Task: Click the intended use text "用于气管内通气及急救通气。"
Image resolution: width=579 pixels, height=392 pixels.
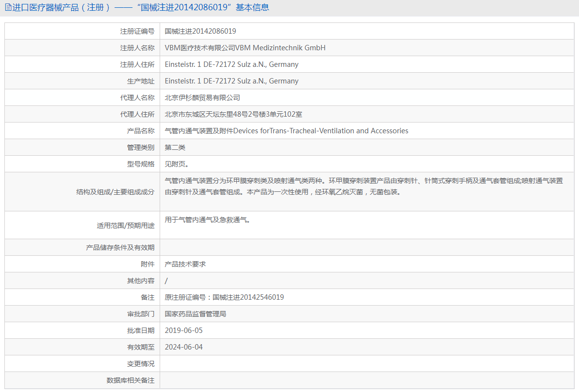Action: click(x=208, y=220)
